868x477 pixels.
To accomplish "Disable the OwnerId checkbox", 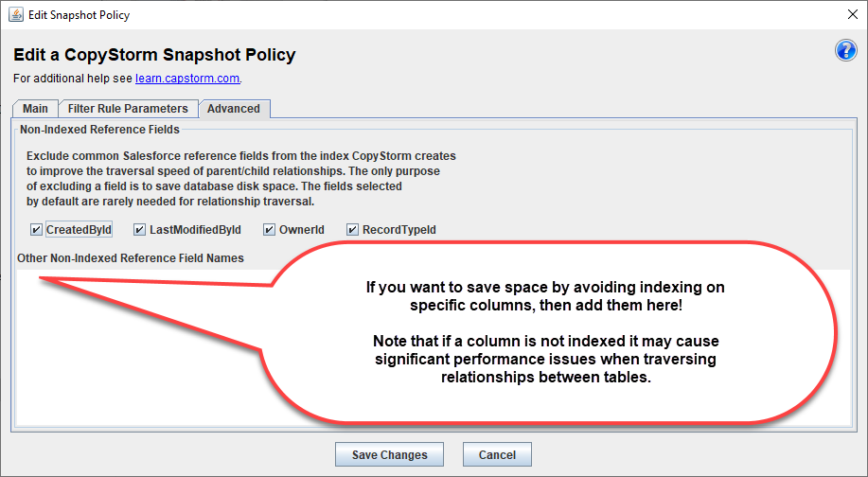I will 269,230.
